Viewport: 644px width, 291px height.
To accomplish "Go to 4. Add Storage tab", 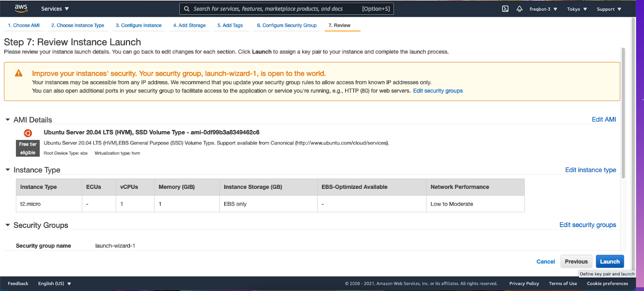I will [x=189, y=25].
